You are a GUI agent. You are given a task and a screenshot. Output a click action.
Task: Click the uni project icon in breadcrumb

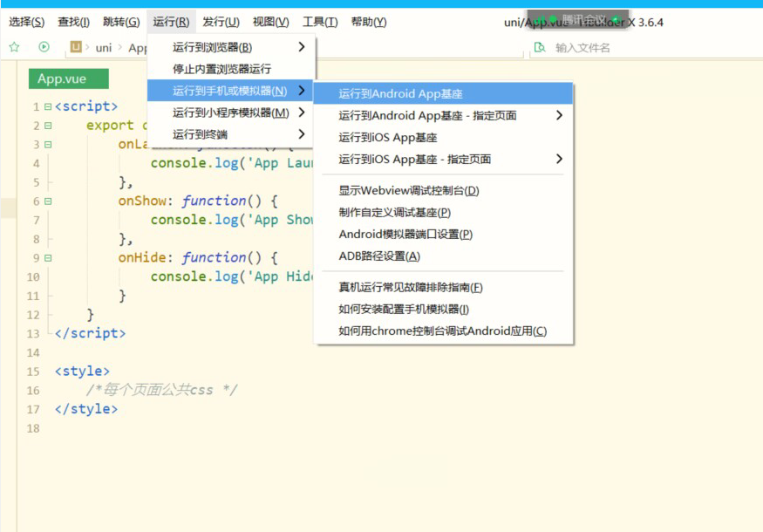click(76, 47)
